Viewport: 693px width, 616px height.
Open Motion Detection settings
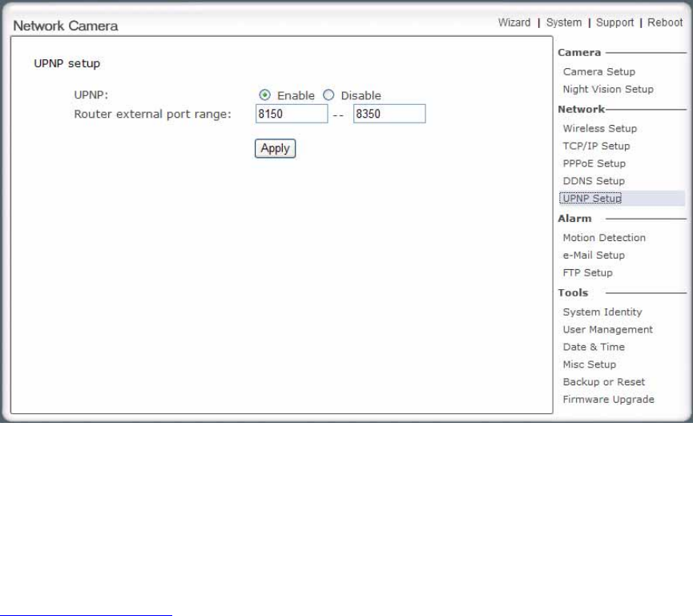pos(604,238)
